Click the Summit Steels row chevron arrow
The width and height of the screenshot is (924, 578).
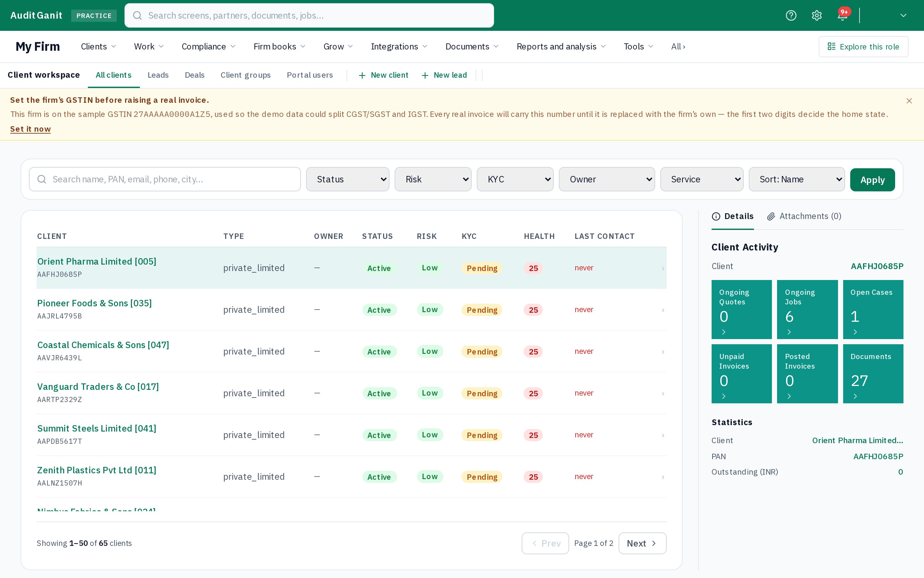click(663, 435)
